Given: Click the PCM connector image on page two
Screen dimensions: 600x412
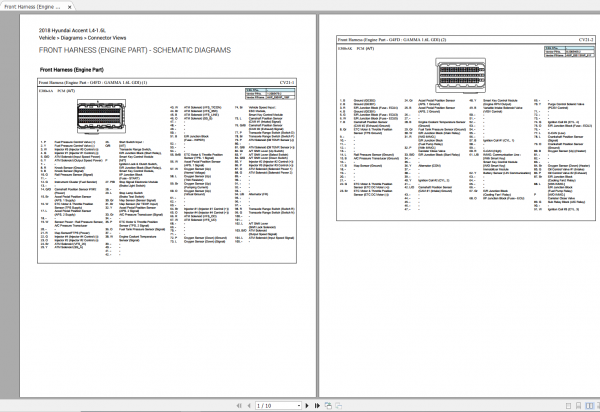Looking at the screenshot, I should click(x=460, y=75).
